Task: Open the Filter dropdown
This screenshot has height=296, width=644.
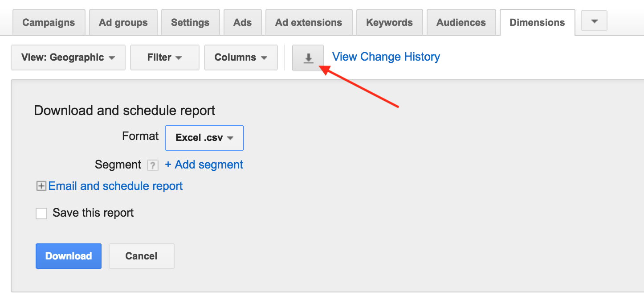Action: coord(165,58)
